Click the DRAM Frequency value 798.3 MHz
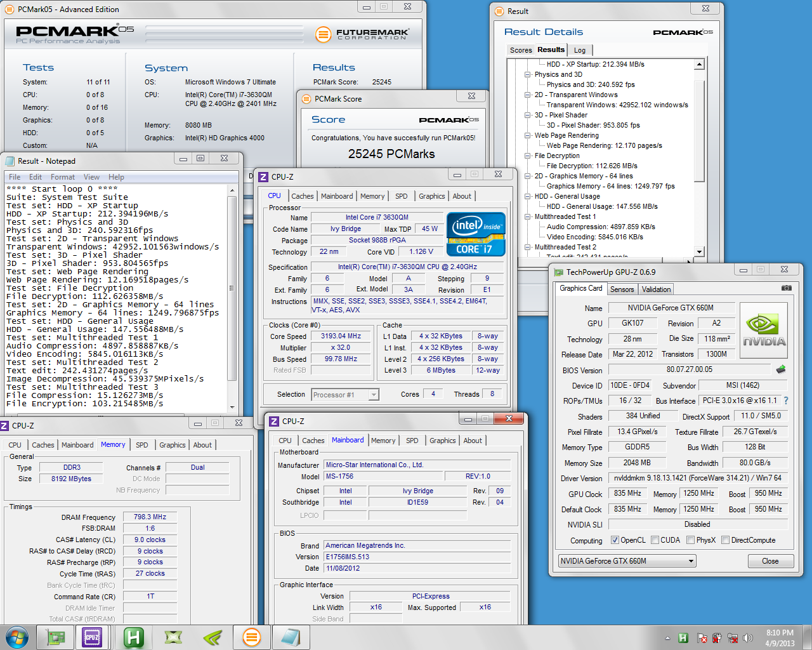The image size is (812, 650). pos(150,517)
